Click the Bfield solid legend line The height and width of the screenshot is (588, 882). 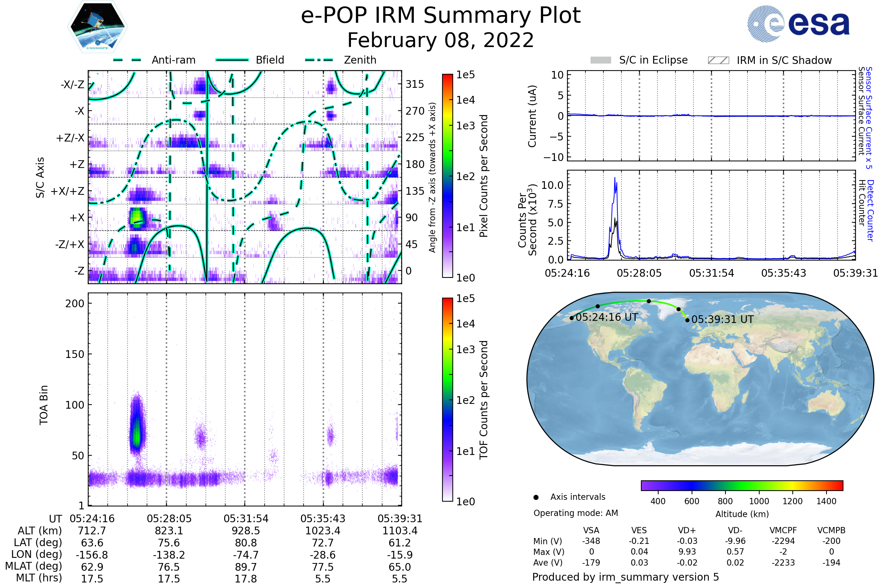(232, 60)
